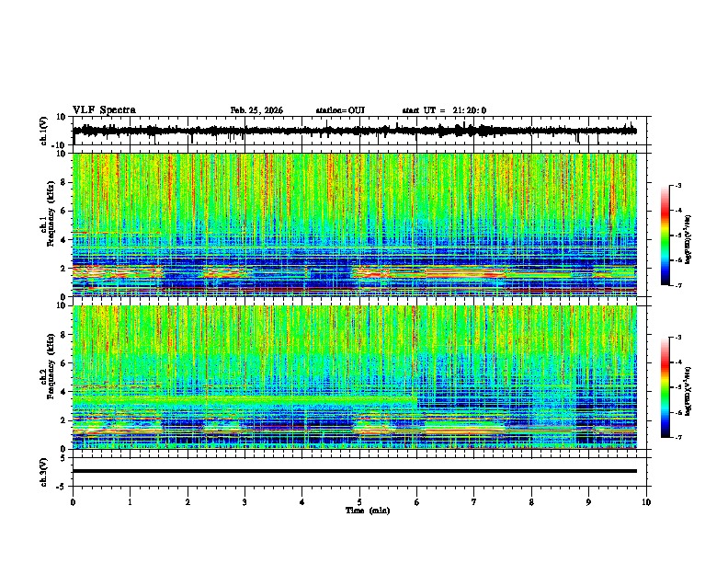Viewport: 728px width, 563px height.
Task: Click the "1" minute tick on time axis
Action: (x=130, y=502)
